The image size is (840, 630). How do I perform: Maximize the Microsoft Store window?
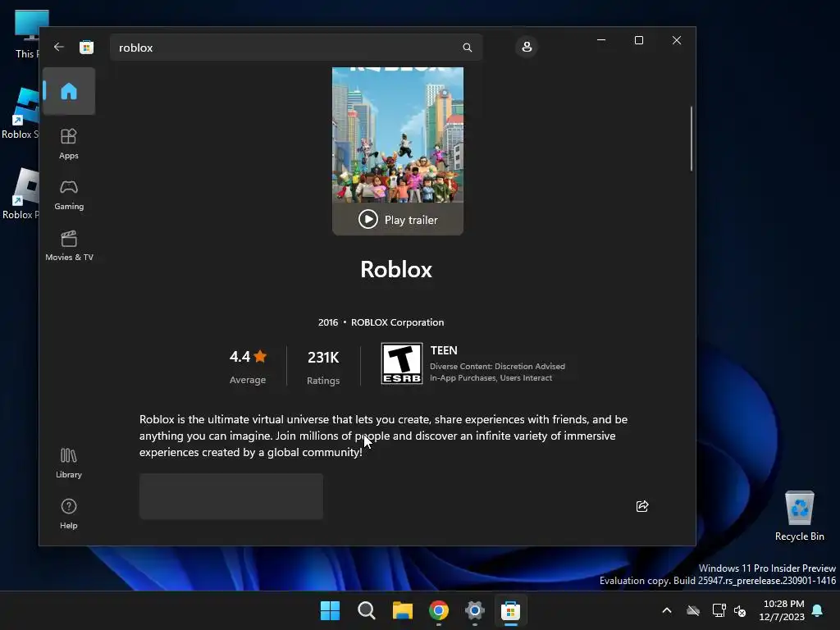tap(638, 40)
